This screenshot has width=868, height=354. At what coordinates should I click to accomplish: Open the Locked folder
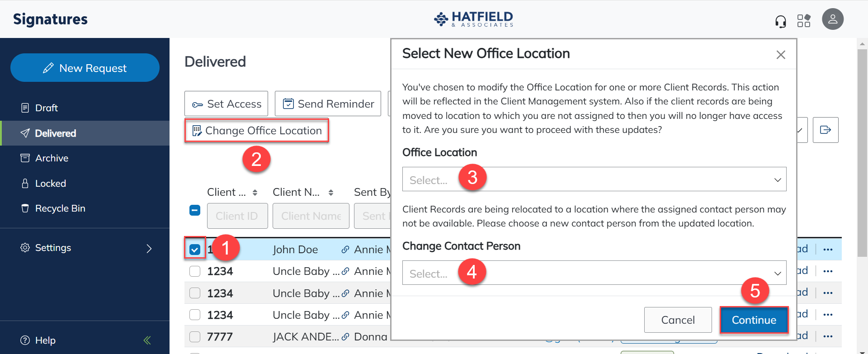coord(85,184)
